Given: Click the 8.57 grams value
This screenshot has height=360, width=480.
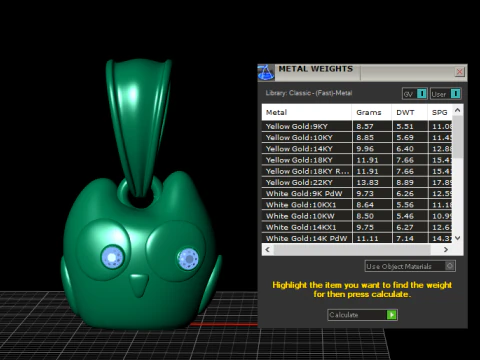Looking at the screenshot, I should pyautogui.click(x=365, y=126).
